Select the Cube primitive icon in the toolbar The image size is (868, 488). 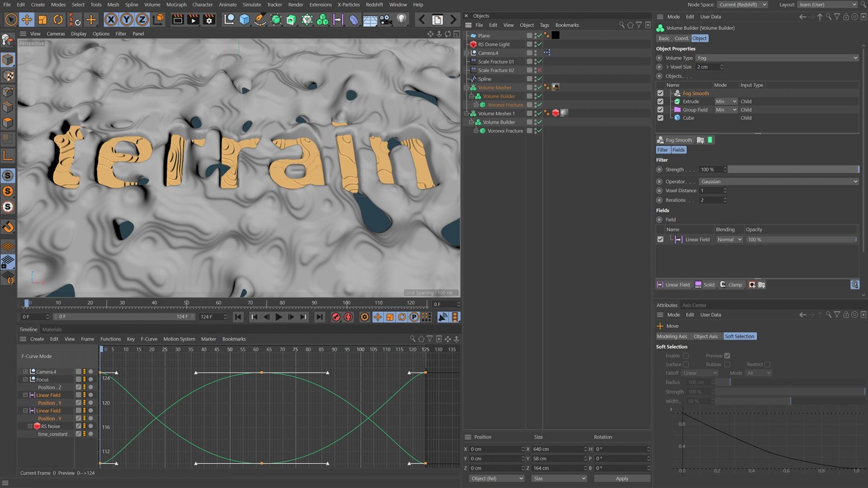click(245, 20)
